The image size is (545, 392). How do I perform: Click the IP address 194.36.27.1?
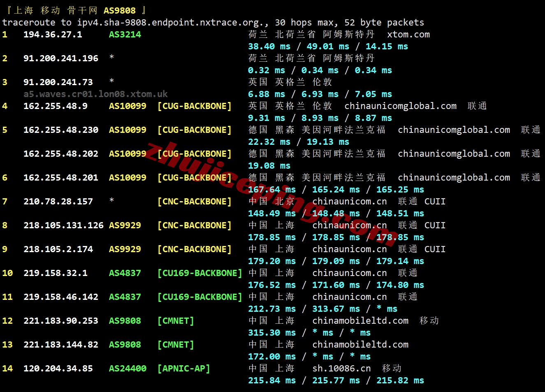pyautogui.click(x=53, y=35)
